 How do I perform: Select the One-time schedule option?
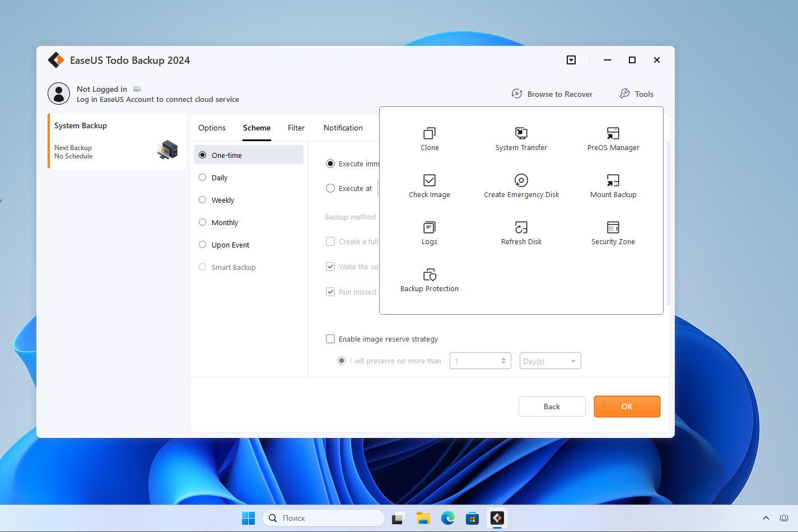[x=249, y=155]
